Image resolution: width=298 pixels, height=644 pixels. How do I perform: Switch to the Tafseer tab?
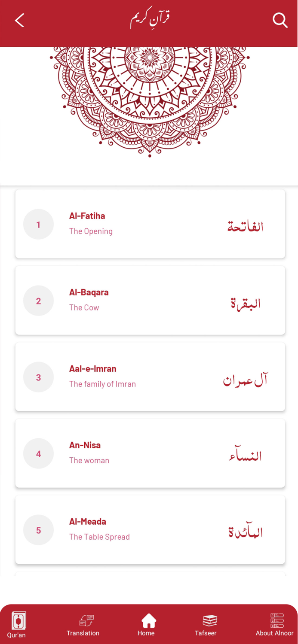point(206,625)
